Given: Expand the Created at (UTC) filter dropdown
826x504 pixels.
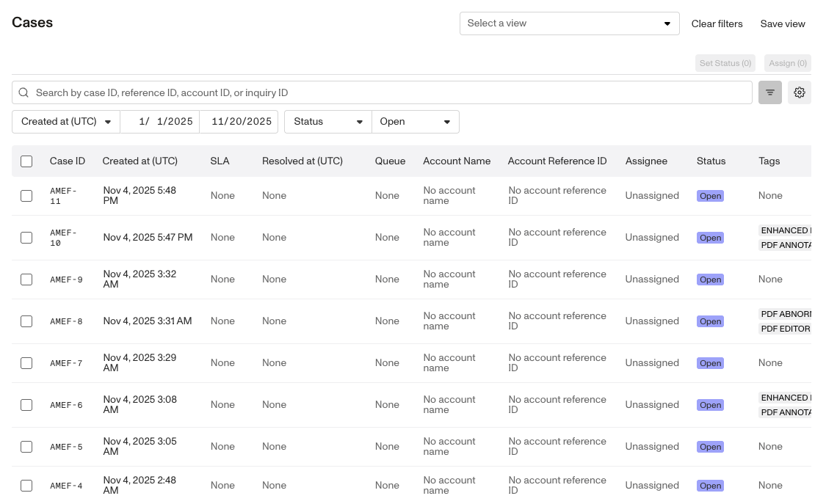Looking at the screenshot, I should [66, 122].
